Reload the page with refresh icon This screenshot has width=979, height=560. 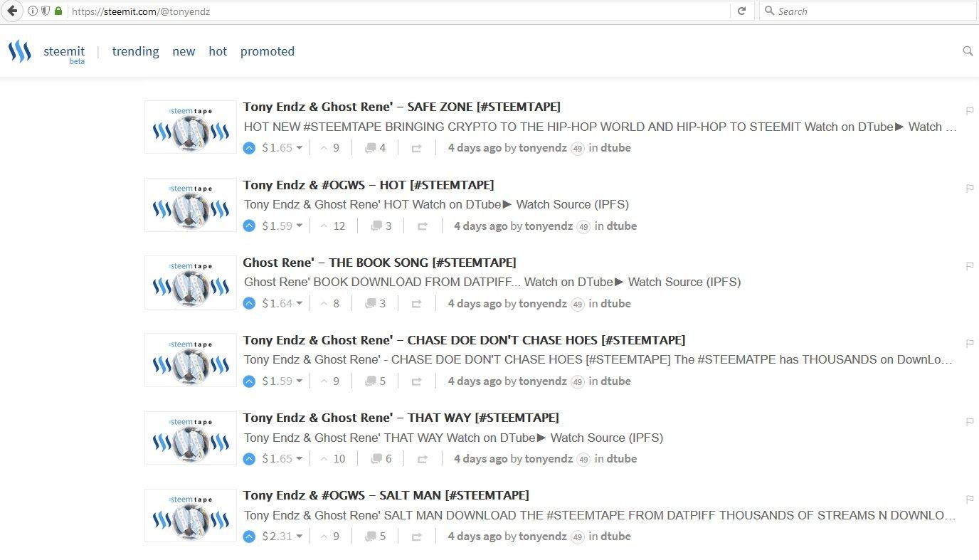(741, 11)
